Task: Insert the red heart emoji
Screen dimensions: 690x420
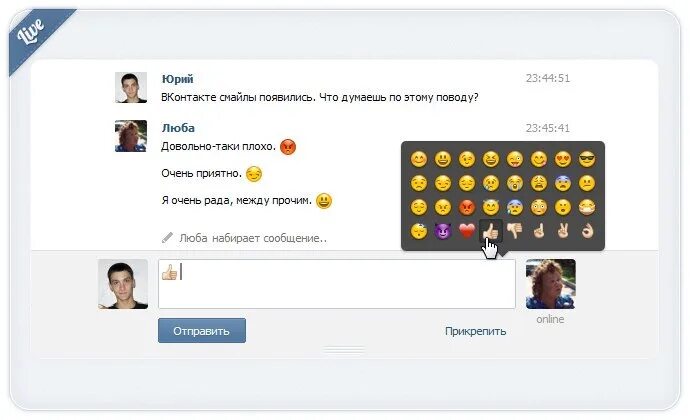Action: [467, 230]
